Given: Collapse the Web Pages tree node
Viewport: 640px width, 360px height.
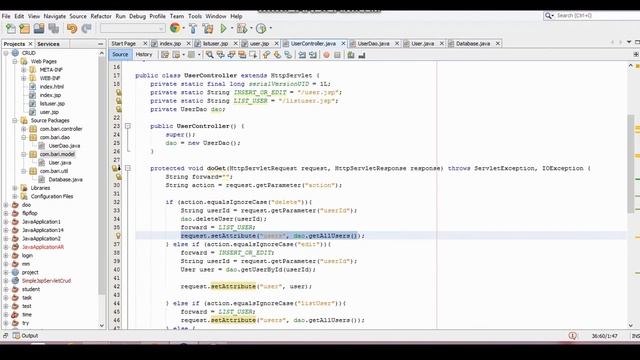Looking at the screenshot, I should (x=15, y=61).
